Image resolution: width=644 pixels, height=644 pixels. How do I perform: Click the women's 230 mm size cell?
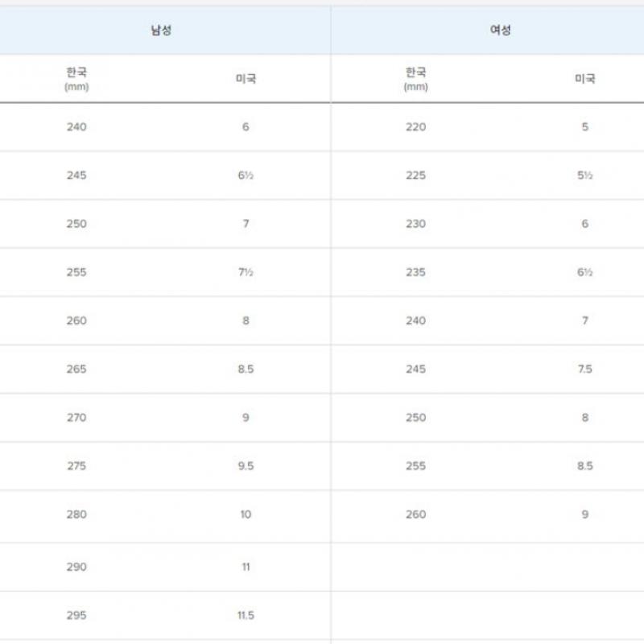[416, 224]
